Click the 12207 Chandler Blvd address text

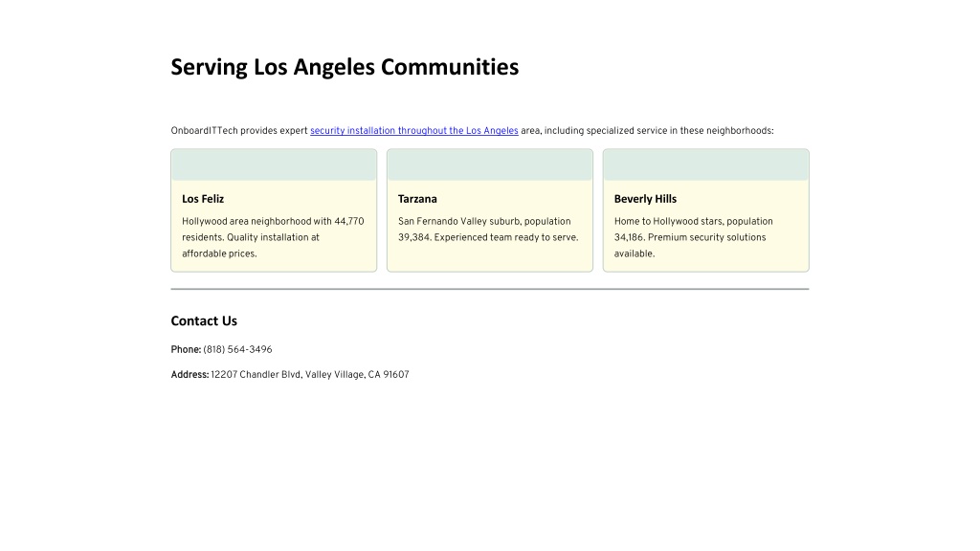[310, 374]
